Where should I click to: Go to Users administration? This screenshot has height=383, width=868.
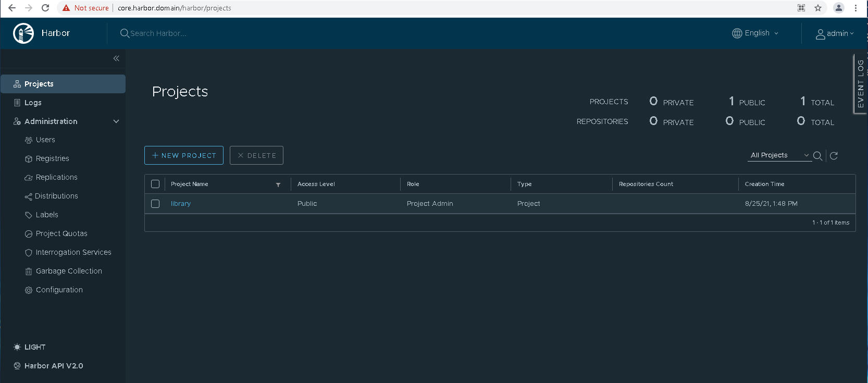[45, 140]
